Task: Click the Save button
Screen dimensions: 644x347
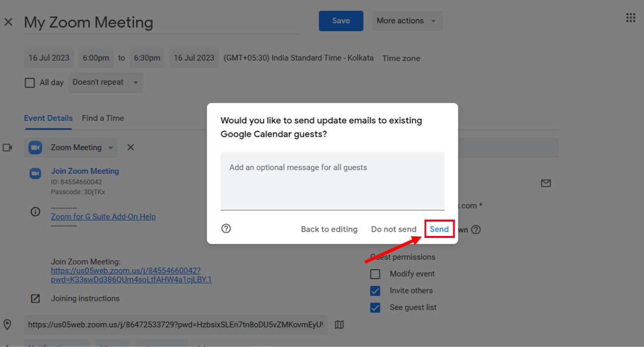Action: tap(341, 21)
